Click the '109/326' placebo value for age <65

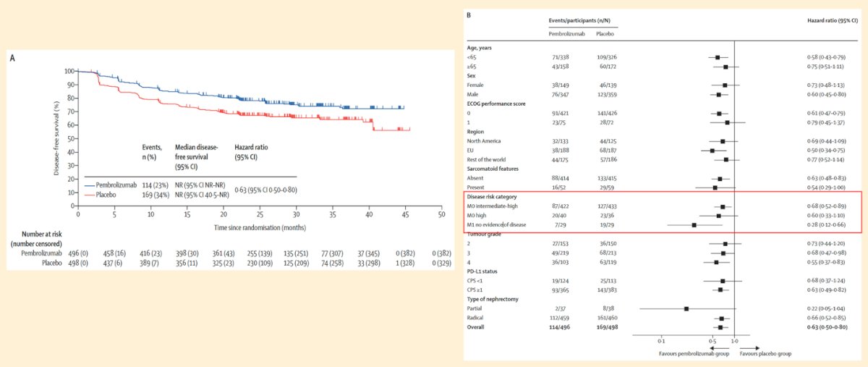click(x=604, y=56)
